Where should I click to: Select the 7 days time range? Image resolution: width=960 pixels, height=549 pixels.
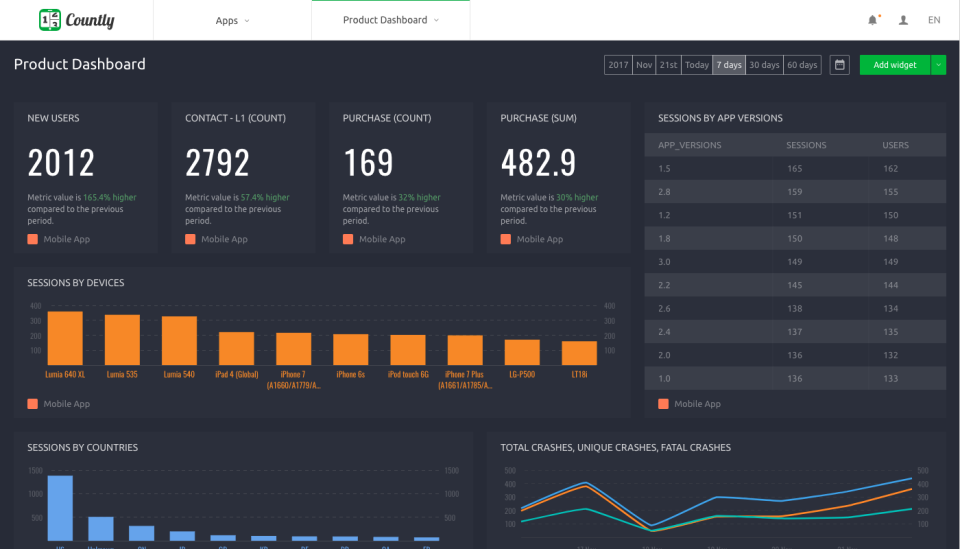coord(729,65)
